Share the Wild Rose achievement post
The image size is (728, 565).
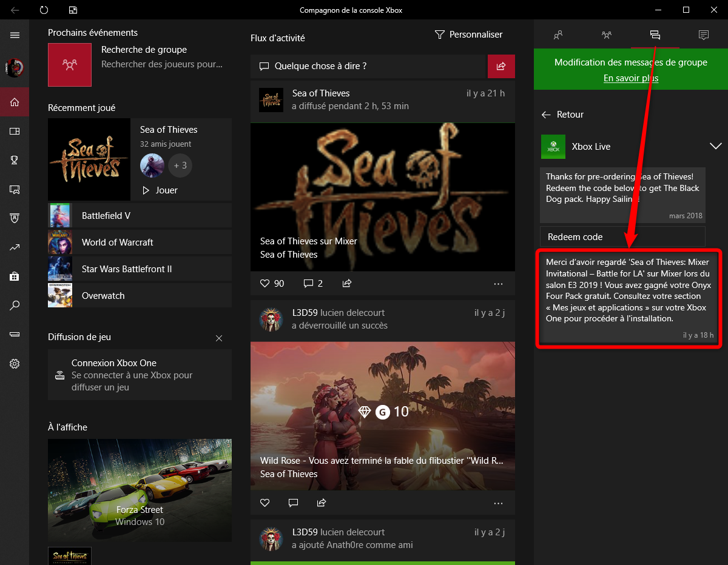point(322,503)
